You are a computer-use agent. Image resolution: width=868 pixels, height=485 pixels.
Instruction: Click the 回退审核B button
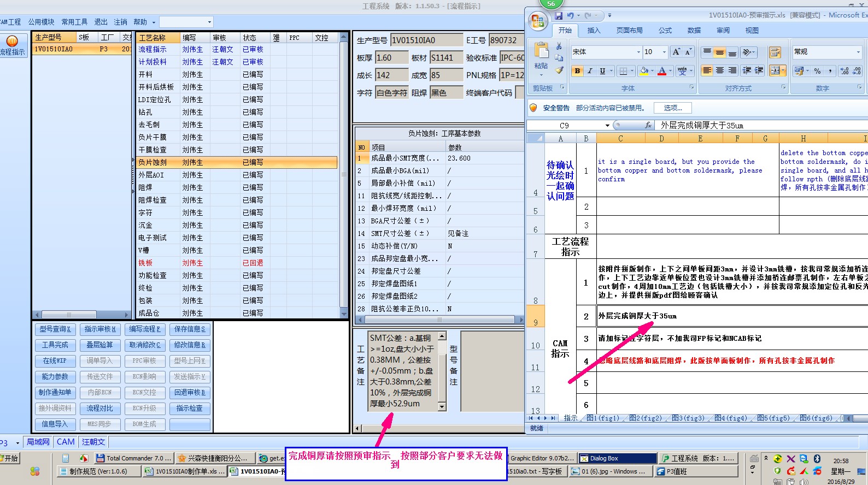(190, 393)
